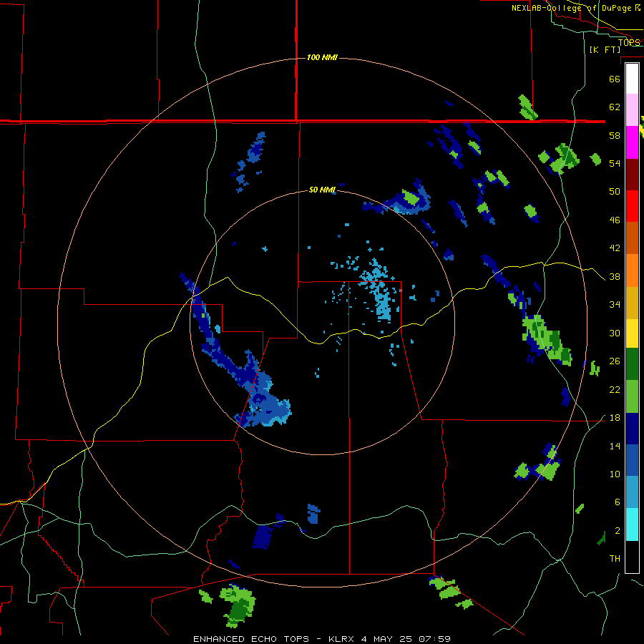Click the 4 MAY 25 date text
The width and height of the screenshot is (644, 644).
[x=386, y=639]
